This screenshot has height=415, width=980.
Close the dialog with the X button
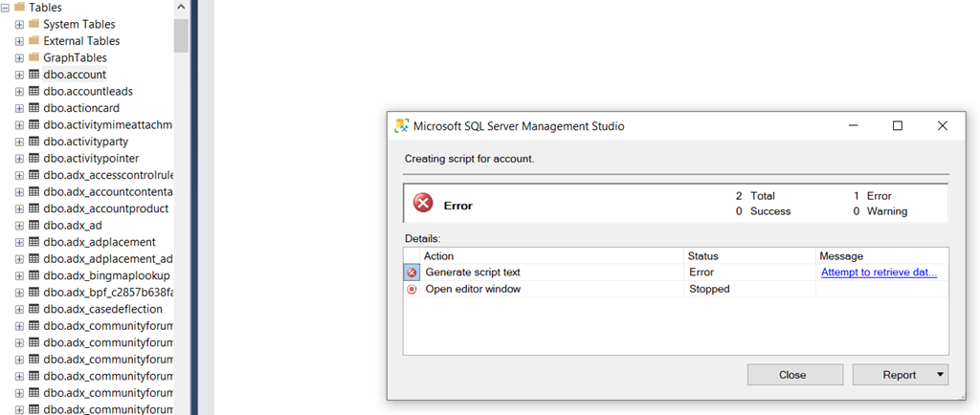943,125
